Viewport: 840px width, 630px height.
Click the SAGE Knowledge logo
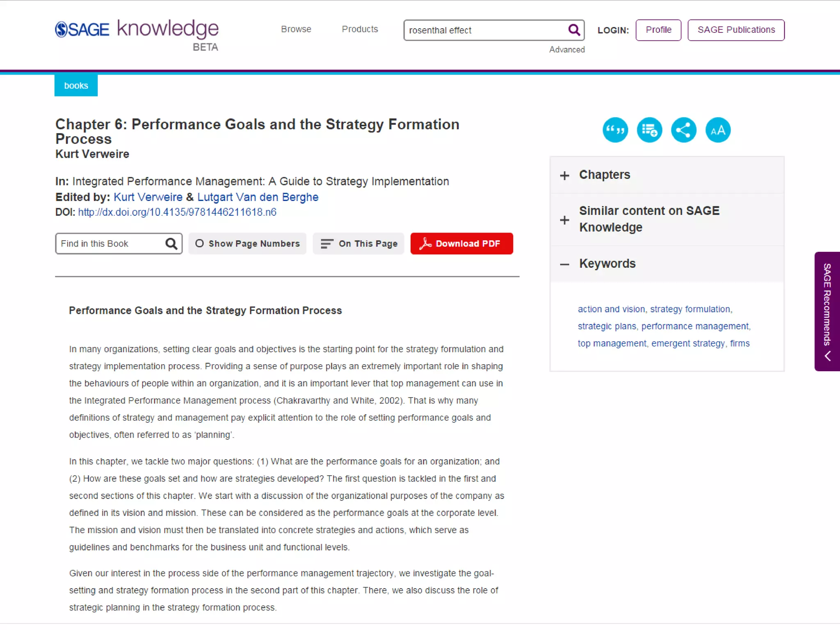tap(137, 30)
